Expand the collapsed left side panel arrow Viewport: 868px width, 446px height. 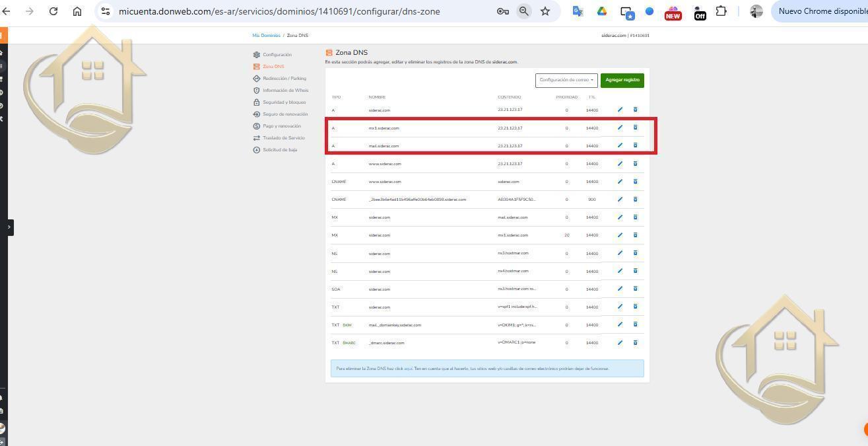pyautogui.click(x=9, y=227)
